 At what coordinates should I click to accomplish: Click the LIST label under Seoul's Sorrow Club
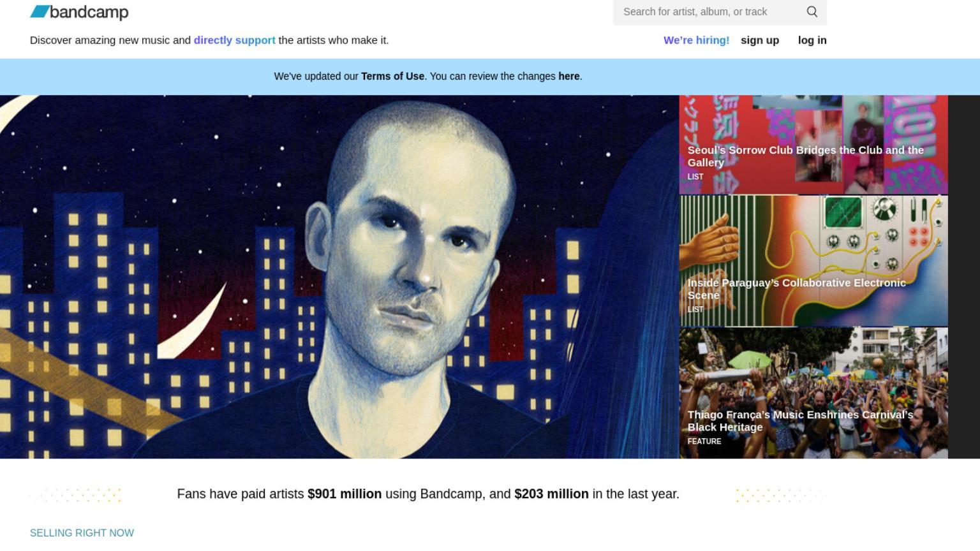click(x=695, y=177)
